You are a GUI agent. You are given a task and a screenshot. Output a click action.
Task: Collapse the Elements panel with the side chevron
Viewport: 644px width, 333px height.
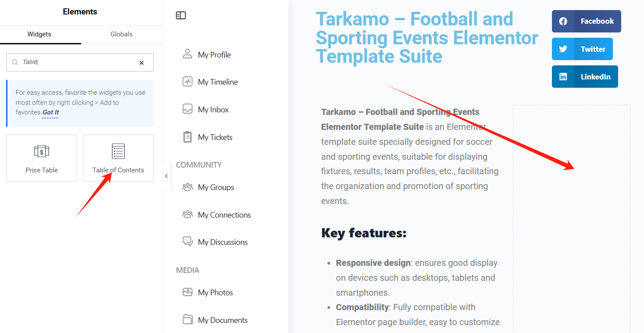(x=166, y=175)
